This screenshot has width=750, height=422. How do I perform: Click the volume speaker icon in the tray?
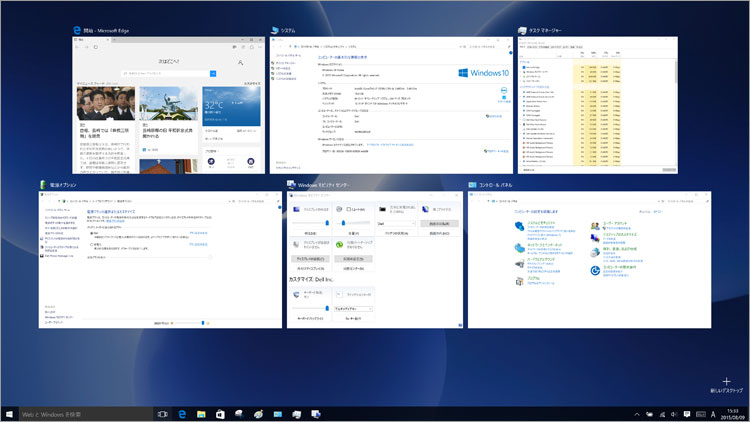pyautogui.click(x=674, y=414)
